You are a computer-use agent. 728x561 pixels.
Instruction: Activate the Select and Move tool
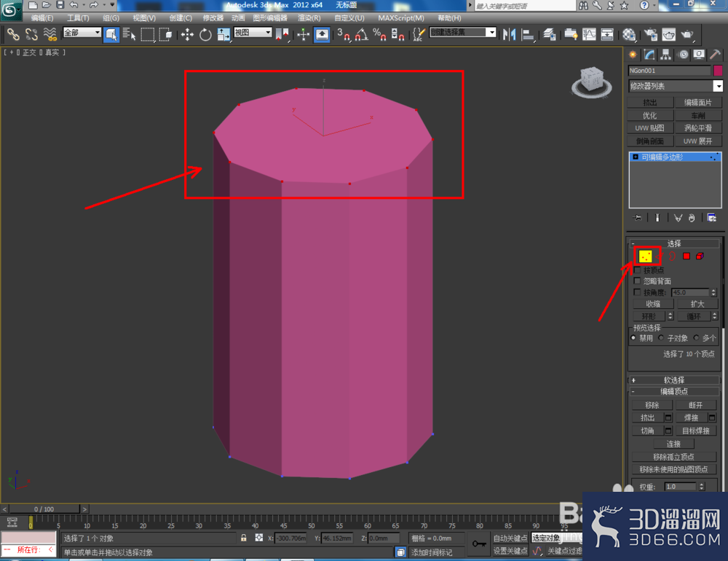[187, 34]
